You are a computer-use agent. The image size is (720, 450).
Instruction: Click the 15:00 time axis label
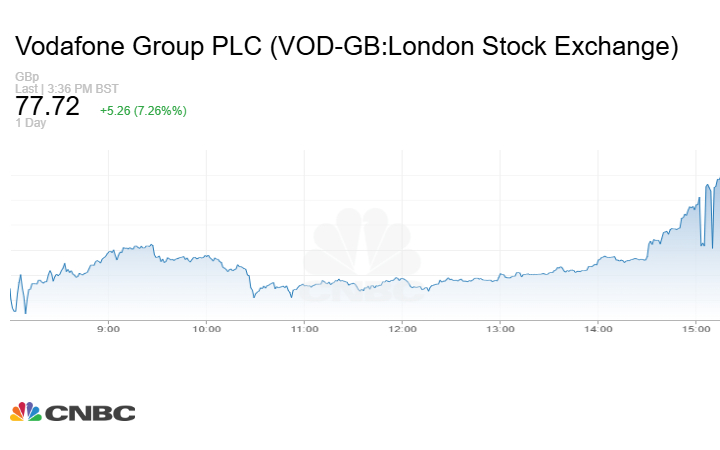pos(696,329)
